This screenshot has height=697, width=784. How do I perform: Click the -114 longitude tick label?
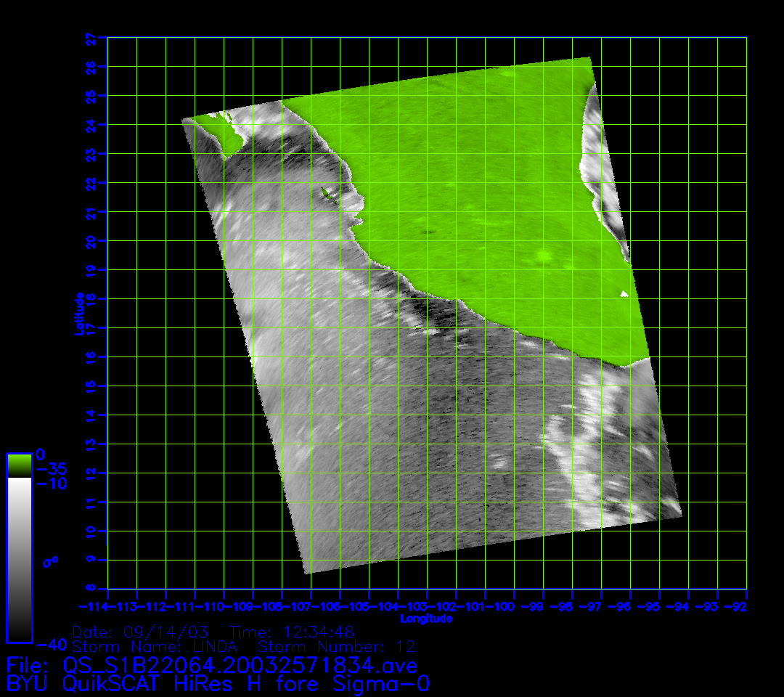pos(93,606)
